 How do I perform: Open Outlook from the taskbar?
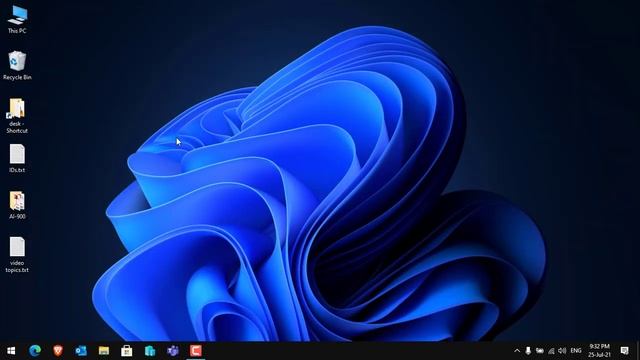pyautogui.click(x=81, y=351)
